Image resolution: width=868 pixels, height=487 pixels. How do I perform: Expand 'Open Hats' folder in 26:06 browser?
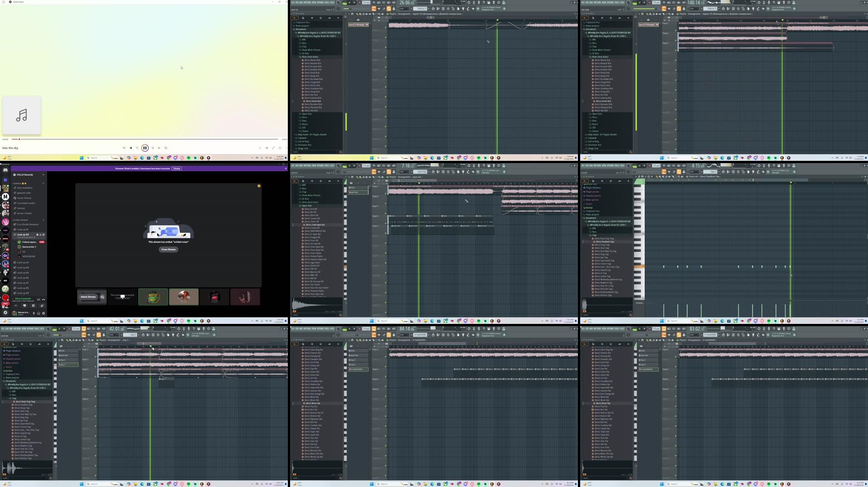click(x=306, y=114)
